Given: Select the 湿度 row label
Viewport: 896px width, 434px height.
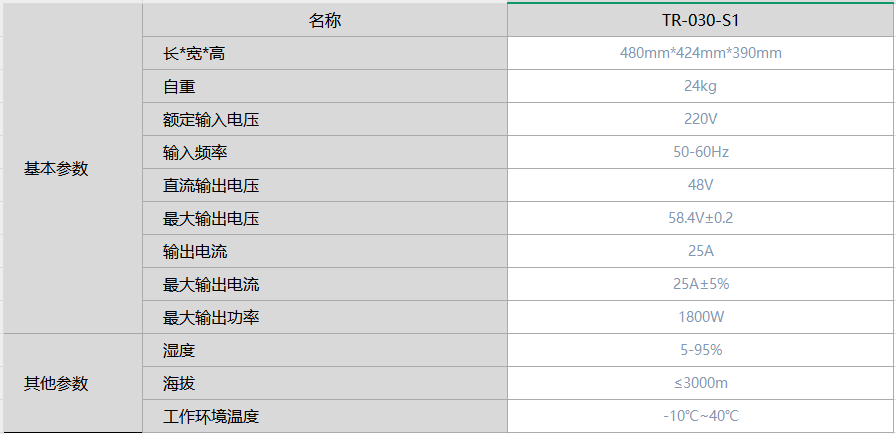Looking at the screenshot, I should tap(179, 350).
